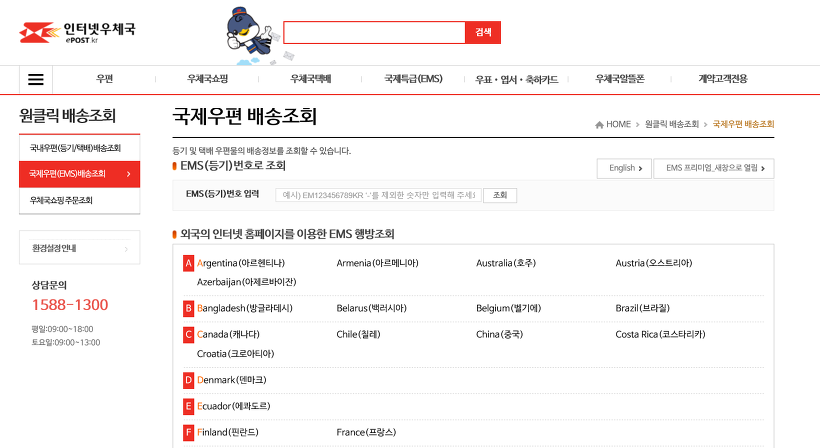Click the 토요일:09:00~13:00 hours text
Image resolution: width=820 pixels, height=448 pixels.
coord(66,342)
